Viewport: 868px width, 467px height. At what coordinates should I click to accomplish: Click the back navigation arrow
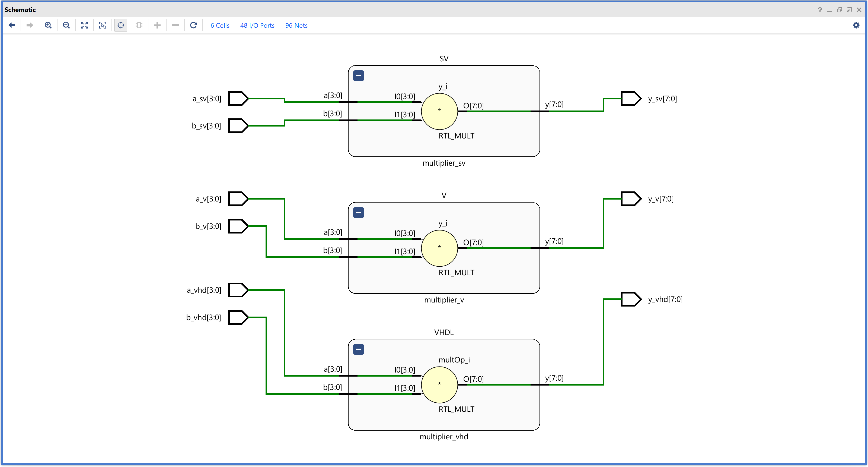[12, 25]
